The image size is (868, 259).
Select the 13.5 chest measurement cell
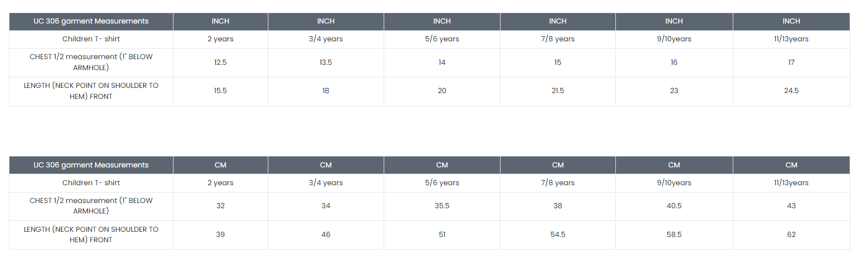[325, 62]
